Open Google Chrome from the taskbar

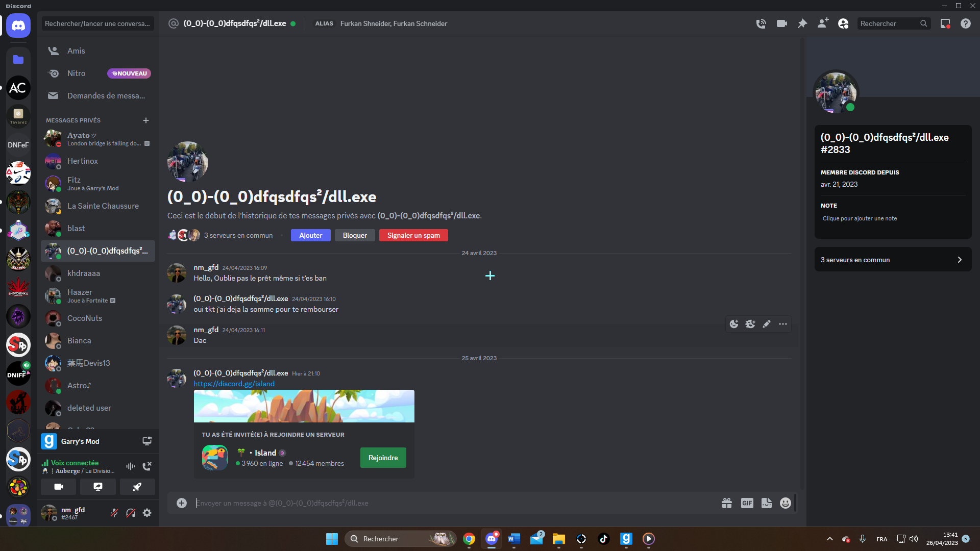point(469,539)
